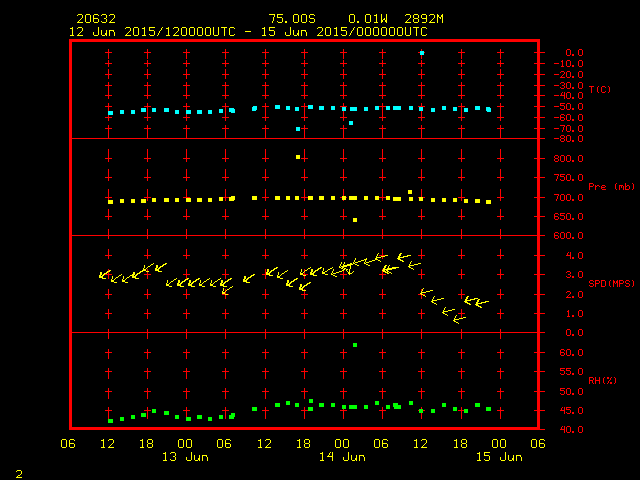The height and width of the screenshot is (480, 640).
Task: Click the 800.0 pressure tick label
Action: point(566,158)
